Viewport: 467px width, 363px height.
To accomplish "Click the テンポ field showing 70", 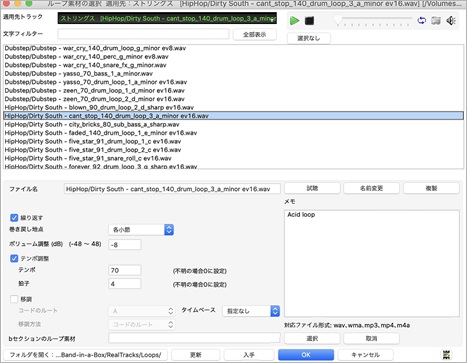I will click(x=125, y=270).
